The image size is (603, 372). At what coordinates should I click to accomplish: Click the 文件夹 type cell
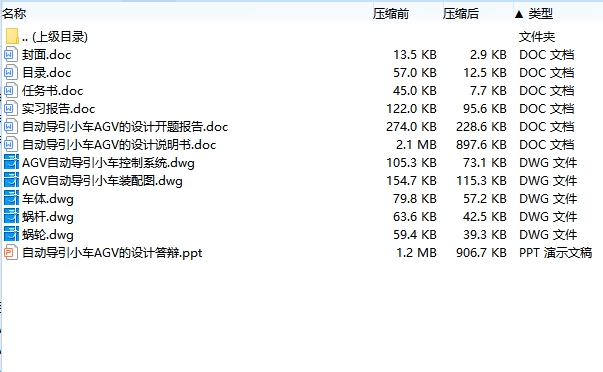pos(537,37)
